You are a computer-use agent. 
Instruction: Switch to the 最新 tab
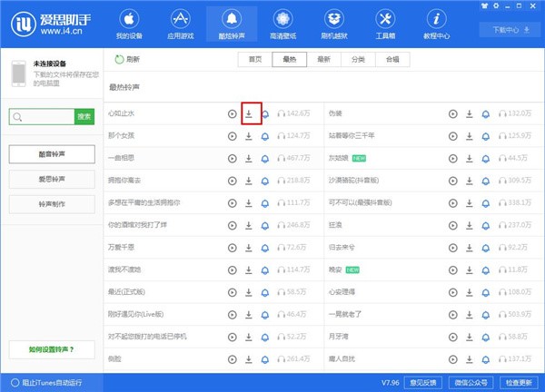pyautogui.click(x=324, y=59)
